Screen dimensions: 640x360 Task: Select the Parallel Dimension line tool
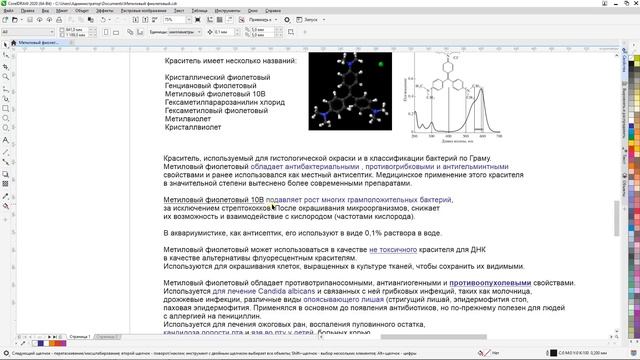5,151
